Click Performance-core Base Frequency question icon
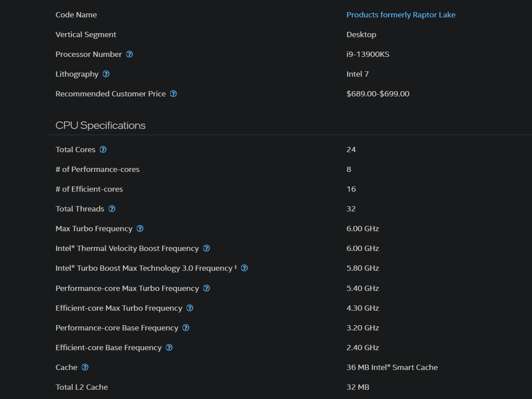Screen dimensions: 532x399 point(186,328)
